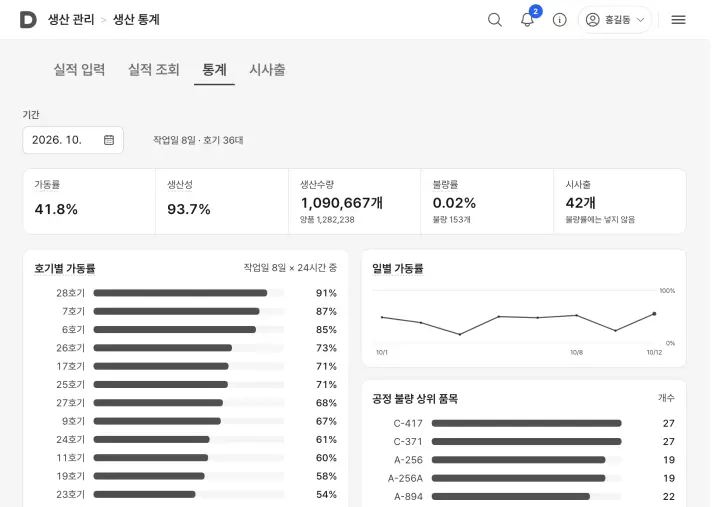Click the 일별 가동률 heading
Image resolution: width=720 pixels, height=507 pixels.
[398, 268]
